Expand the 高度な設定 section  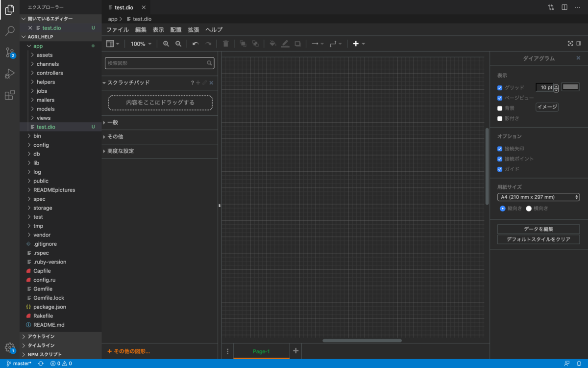[160, 151]
